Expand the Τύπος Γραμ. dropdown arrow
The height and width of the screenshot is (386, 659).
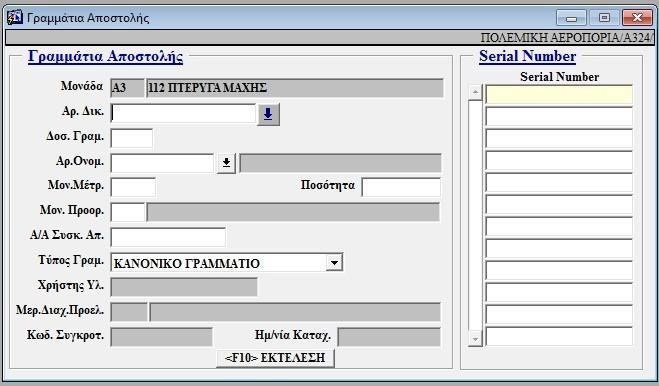pos(334,263)
